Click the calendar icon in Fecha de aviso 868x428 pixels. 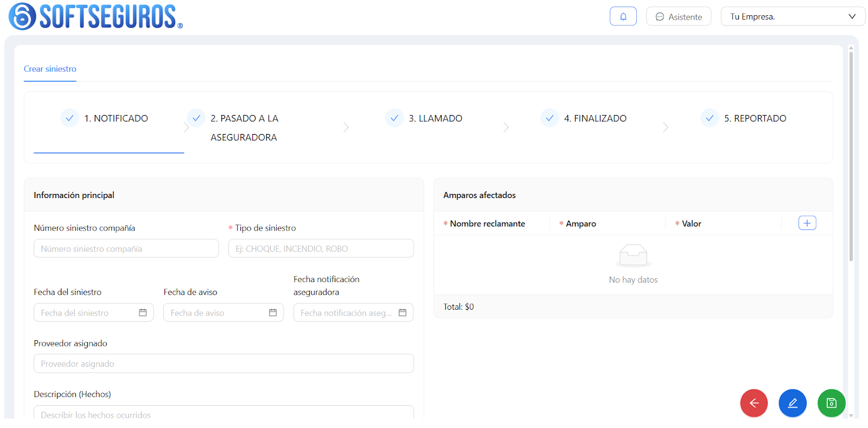(273, 312)
